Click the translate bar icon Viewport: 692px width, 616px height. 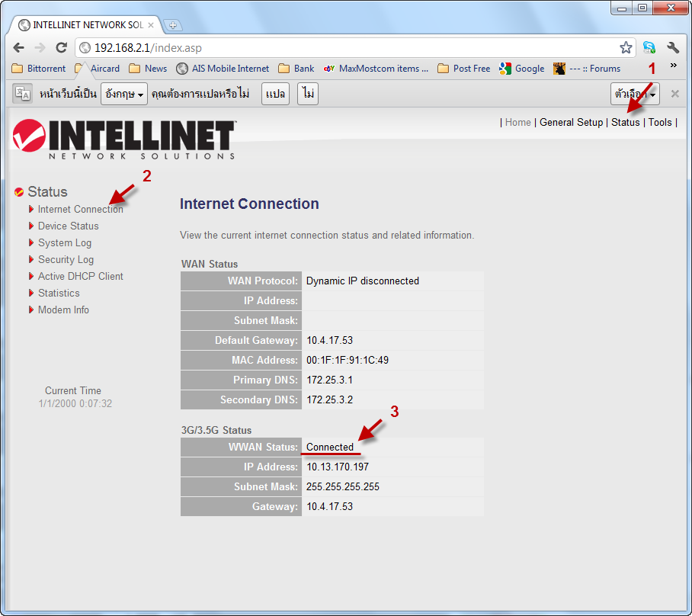pos(21,94)
